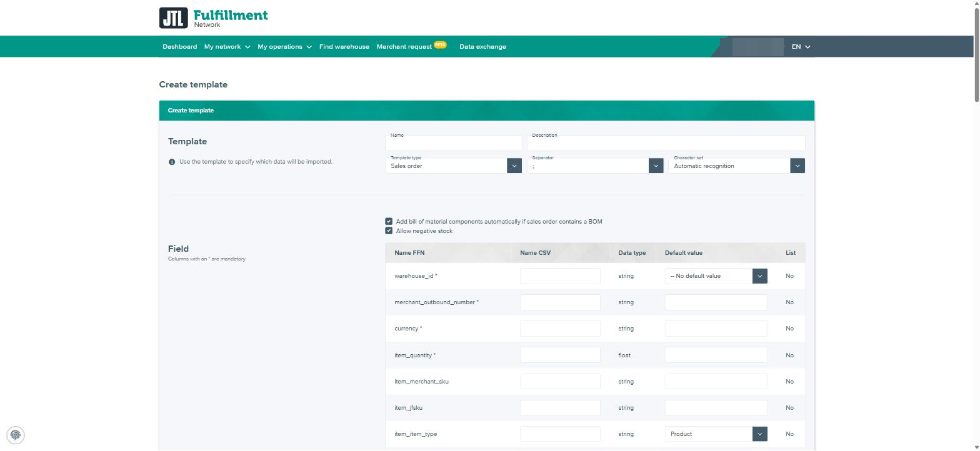Viewport: 980px width, 451px height.
Task: Click the Default value column header
Action: [x=684, y=253]
